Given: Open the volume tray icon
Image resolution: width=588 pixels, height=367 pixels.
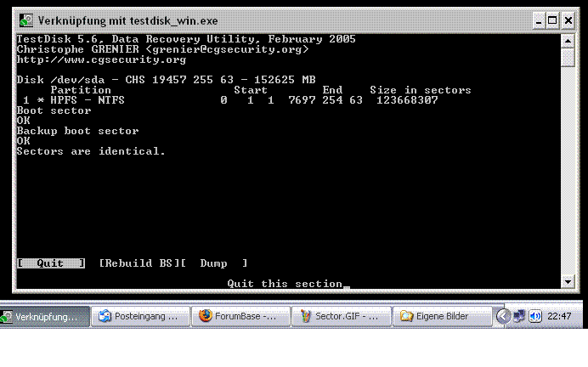Looking at the screenshot, I should [x=535, y=316].
